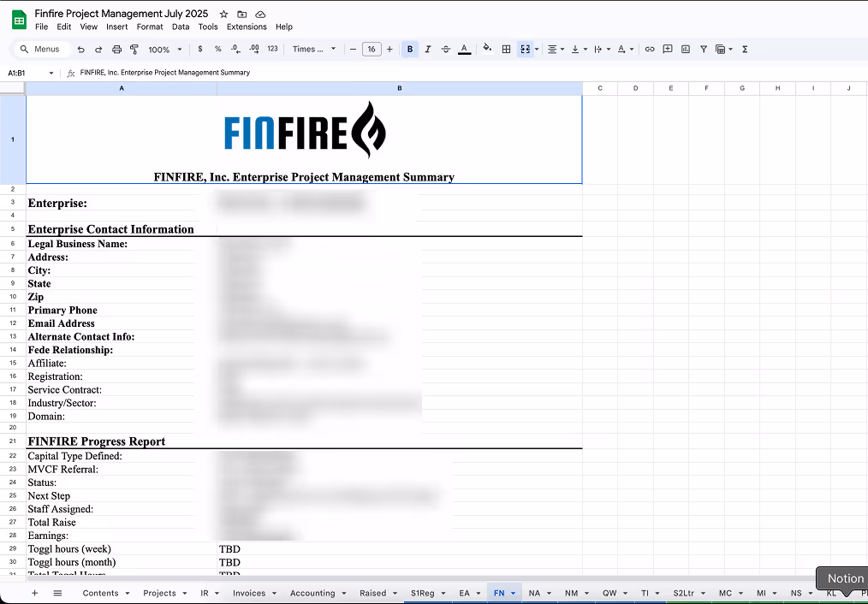Screen dimensions: 868x604
Task: Select the 'Enterprise Contact Information' cell
Action: coord(122,229)
